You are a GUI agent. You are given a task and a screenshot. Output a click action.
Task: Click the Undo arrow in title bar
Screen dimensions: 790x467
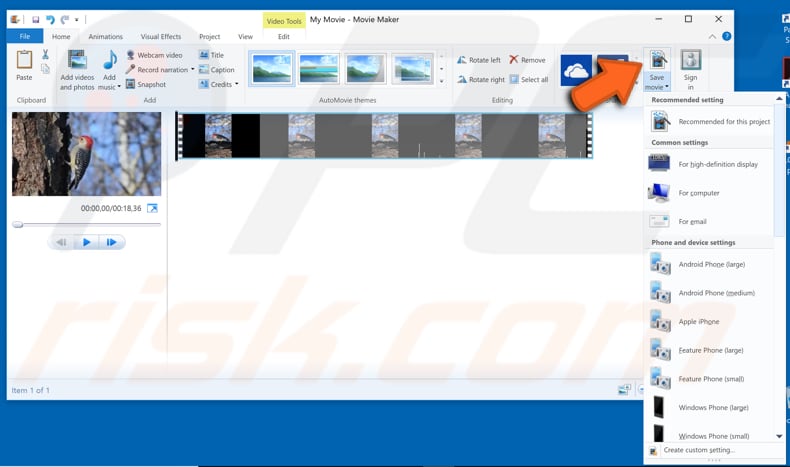[50, 20]
